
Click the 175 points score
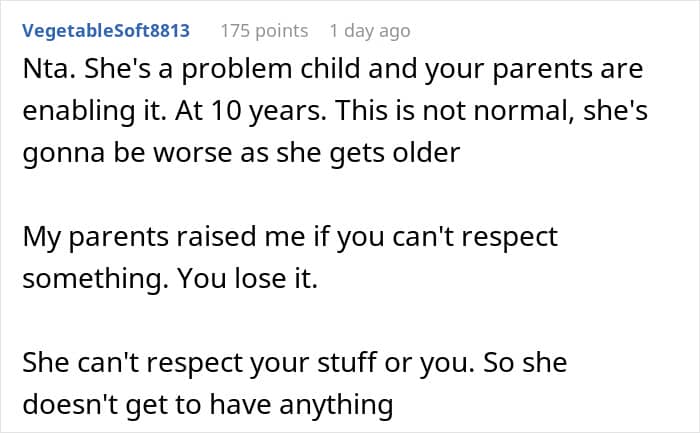(264, 31)
